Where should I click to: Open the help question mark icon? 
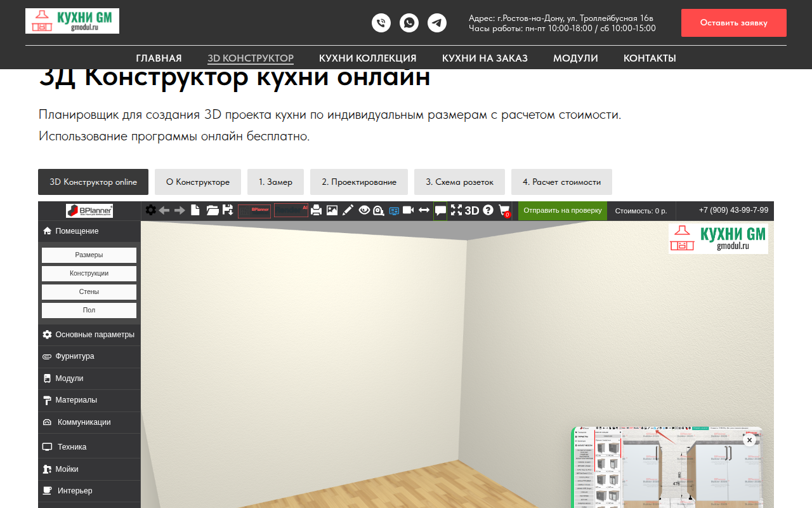click(488, 210)
